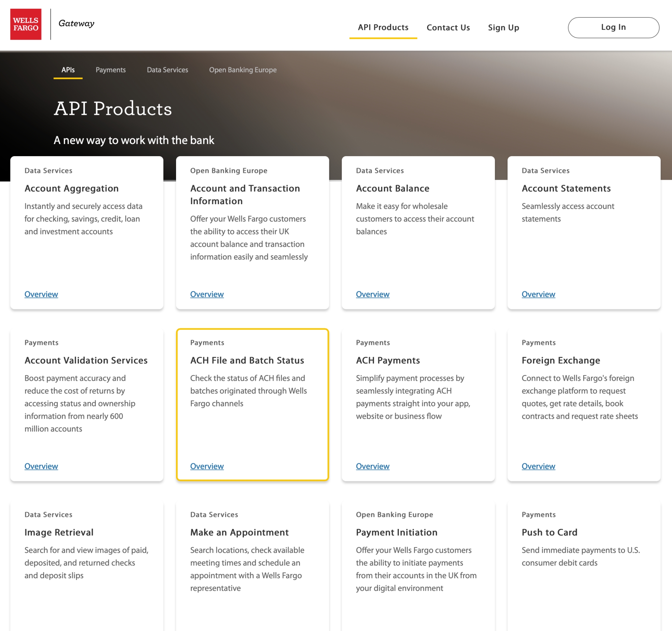Click the Push to Card heading

(549, 532)
